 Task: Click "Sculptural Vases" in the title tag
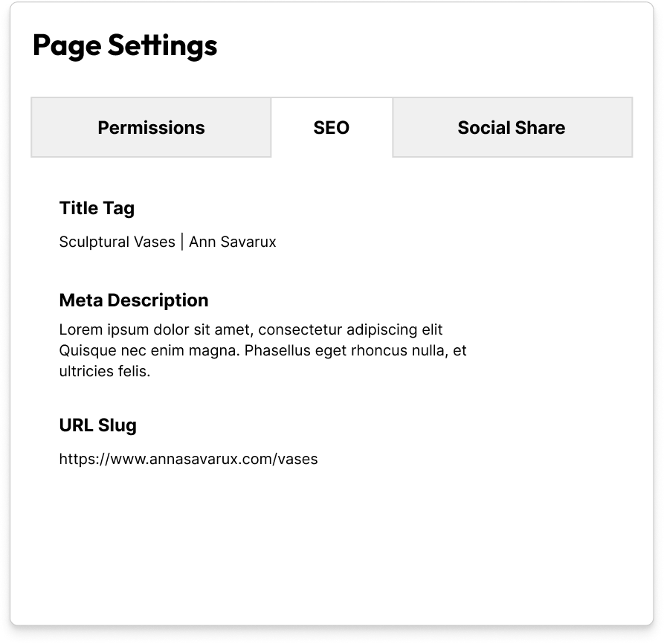[117, 242]
